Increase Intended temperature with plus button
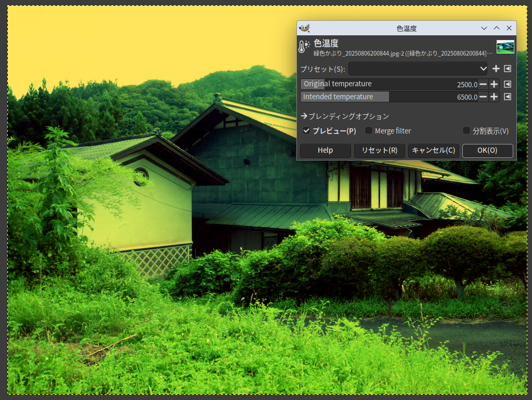The image size is (532, 400). point(494,97)
